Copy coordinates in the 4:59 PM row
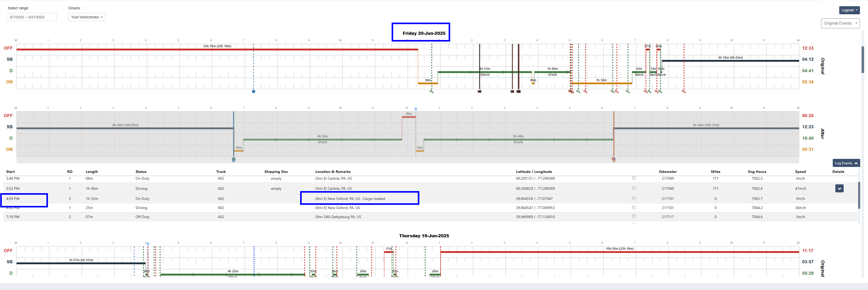This screenshot has height=290, width=868. tap(634, 199)
